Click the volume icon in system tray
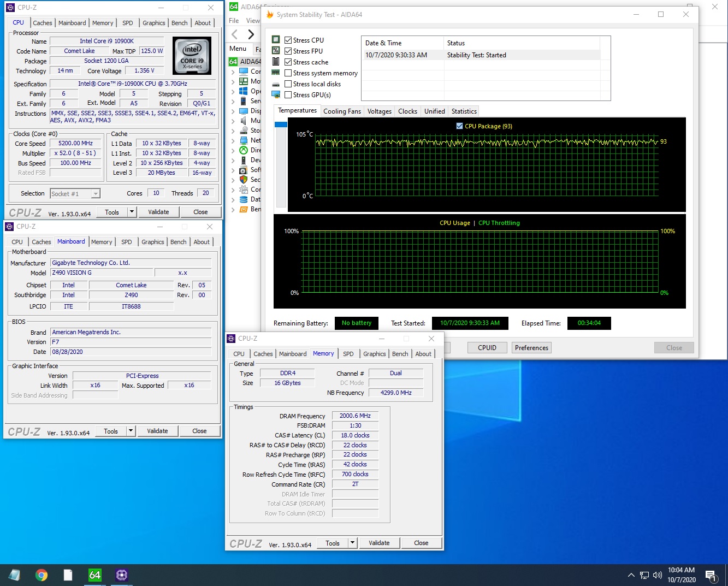The image size is (728, 586). (x=657, y=575)
